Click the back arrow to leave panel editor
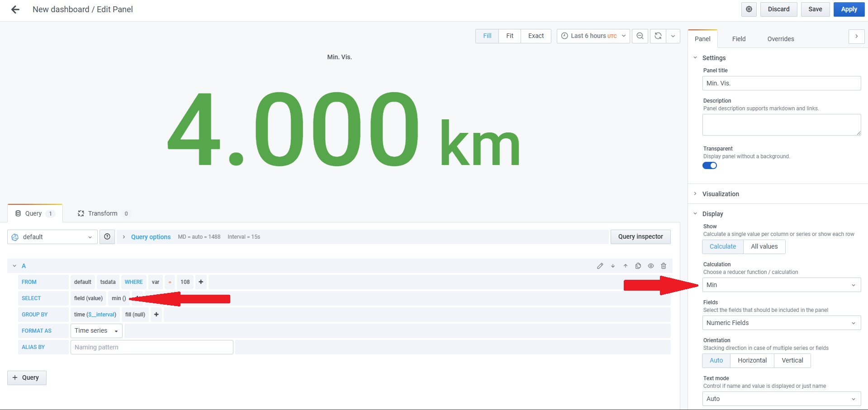This screenshot has height=410, width=868. point(15,9)
